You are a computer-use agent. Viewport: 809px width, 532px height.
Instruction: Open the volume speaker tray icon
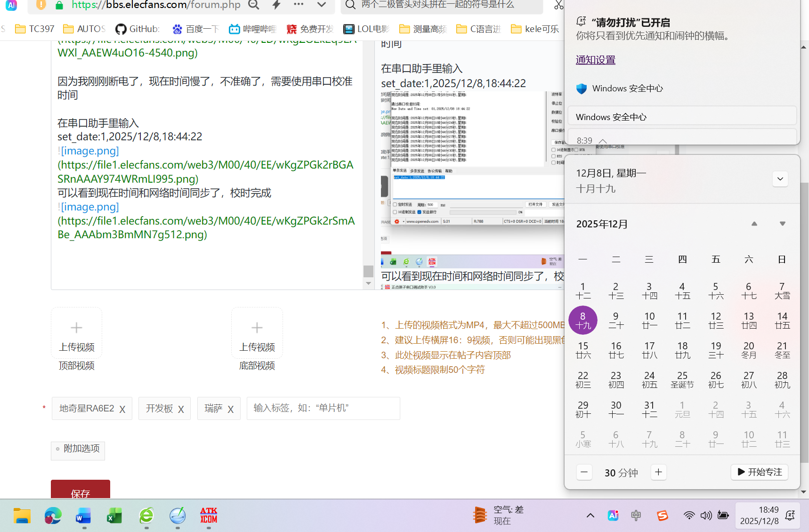(x=706, y=516)
